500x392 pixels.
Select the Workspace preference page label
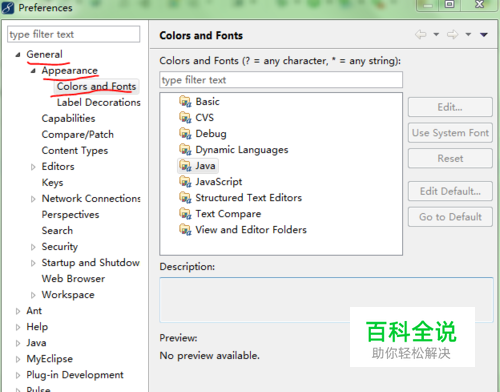(x=68, y=295)
